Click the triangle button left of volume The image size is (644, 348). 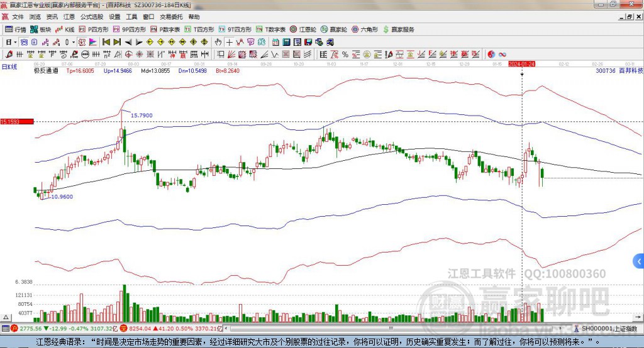(6, 317)
